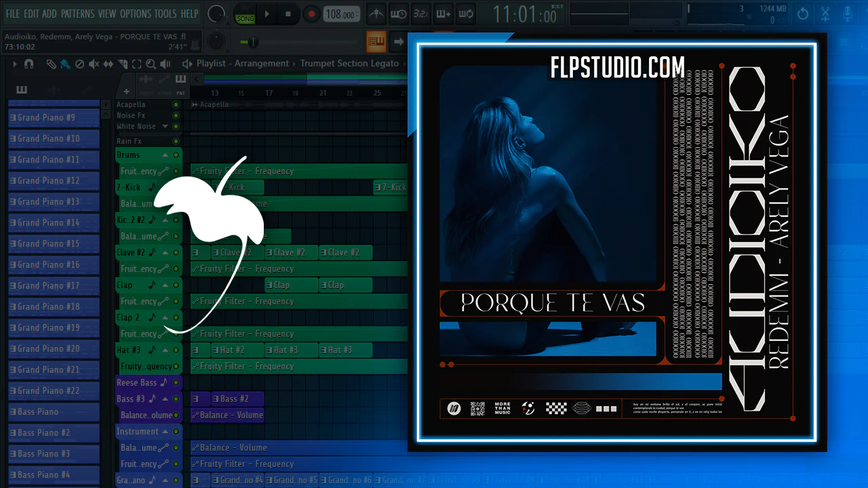Screen dimensions: 868x488
Task: Collapse the Kic..2 #2 track group arrow
Action: click(x=164, y=220)
